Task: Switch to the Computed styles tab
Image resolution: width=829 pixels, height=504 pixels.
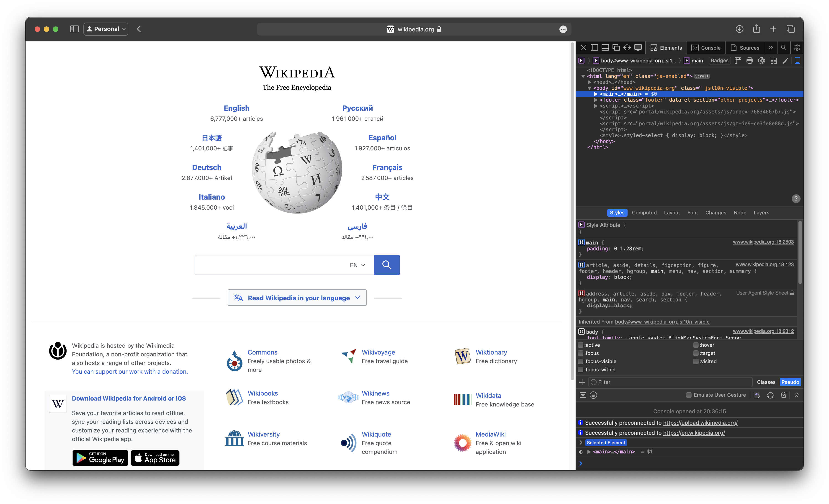Action: pyautogui.click(x=644, y=213)
